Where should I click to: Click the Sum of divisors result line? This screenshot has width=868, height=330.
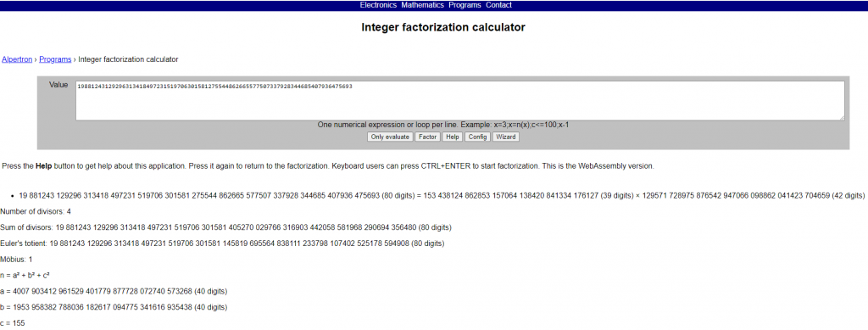coord(225,227)
